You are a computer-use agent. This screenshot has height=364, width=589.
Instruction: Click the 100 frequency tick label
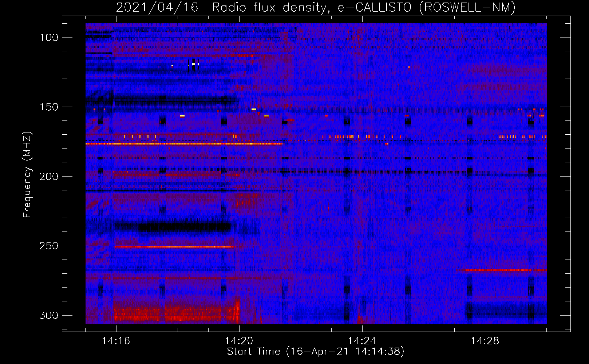click(49, 37)
